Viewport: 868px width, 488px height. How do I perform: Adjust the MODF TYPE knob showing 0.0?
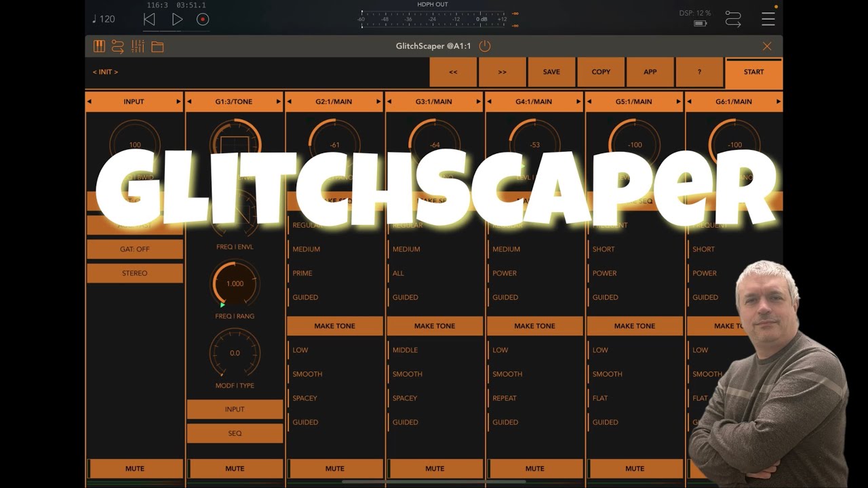pos(235,352)
